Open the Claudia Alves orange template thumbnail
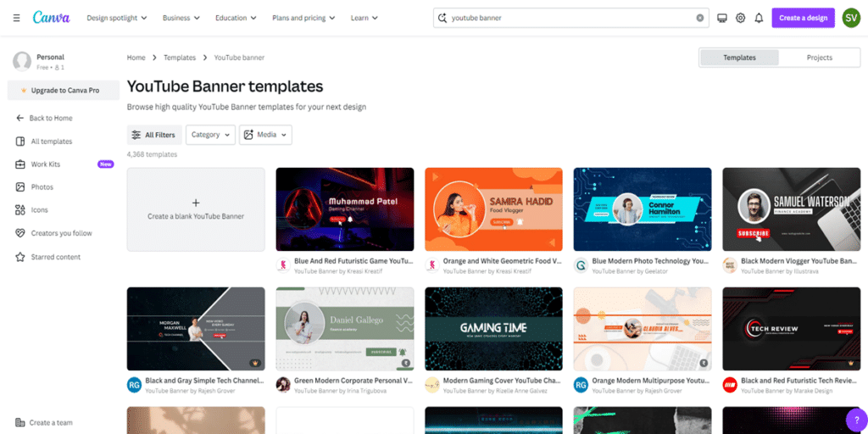 [x=643, y=329]
